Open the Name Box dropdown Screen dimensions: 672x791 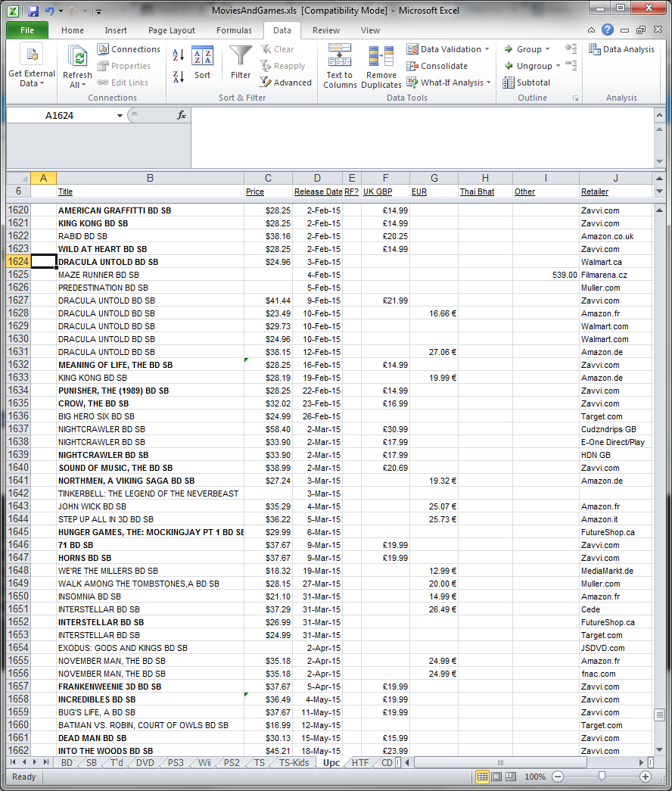pyautogui.click(x=120, y=116)
